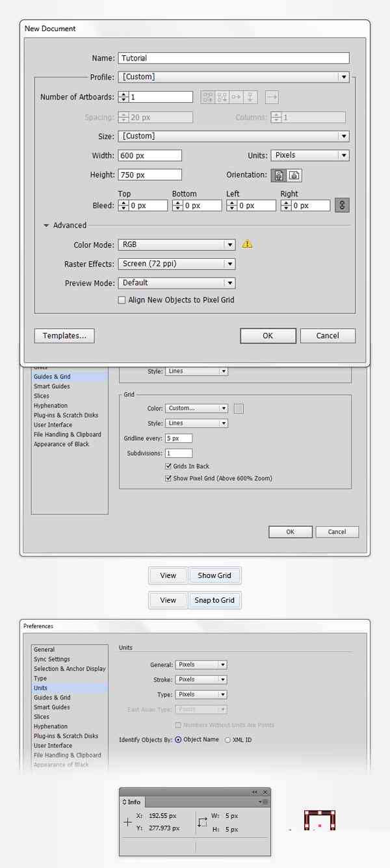390x868 pixels.
Task: Select landscape orientation icon
Action: click(294, 175)
